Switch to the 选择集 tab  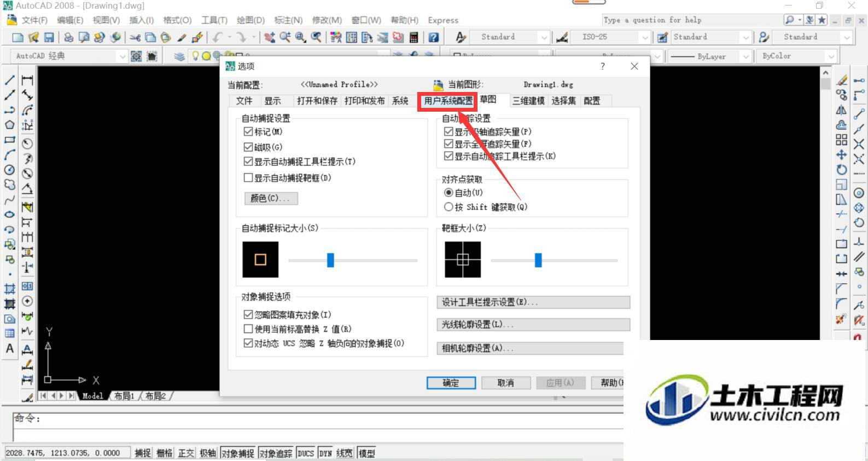pyautogui.click(x=563, y=101)
